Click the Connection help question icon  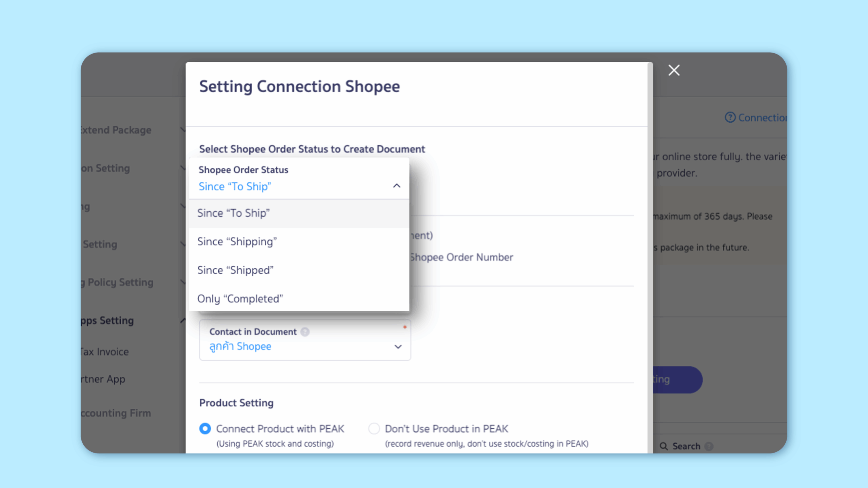pyautogui.click(x=730, y=118)
